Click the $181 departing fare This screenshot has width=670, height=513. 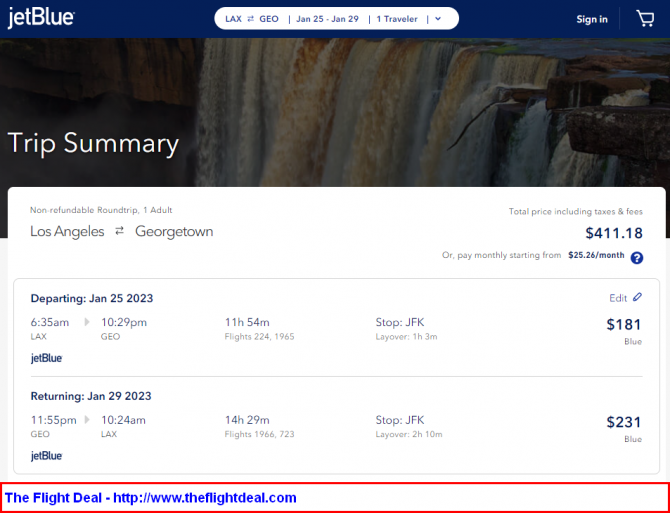click(624, 325)
